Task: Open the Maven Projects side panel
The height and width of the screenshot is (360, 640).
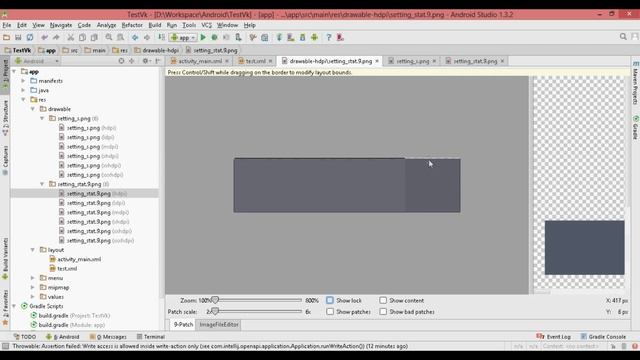Action: pyautogui.click(x=635, y=83)
